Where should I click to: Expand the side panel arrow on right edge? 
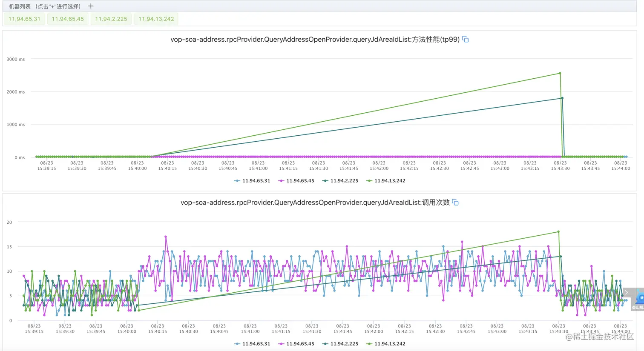(x=627, y=293)
